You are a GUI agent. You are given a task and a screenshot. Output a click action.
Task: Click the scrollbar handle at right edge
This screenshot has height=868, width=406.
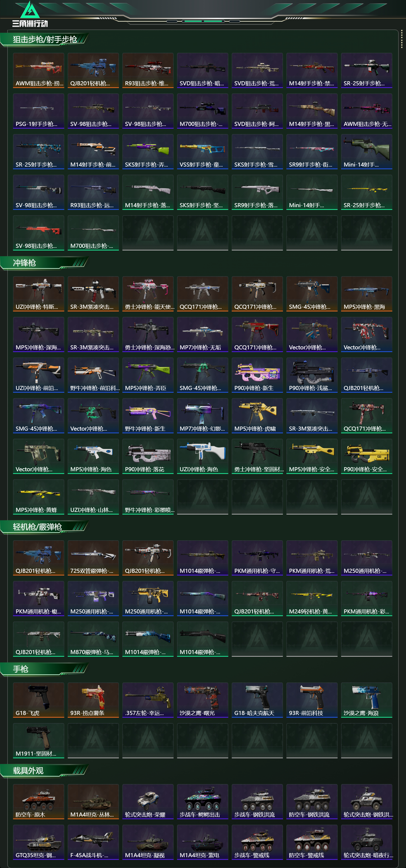click(x=402, y=39)
